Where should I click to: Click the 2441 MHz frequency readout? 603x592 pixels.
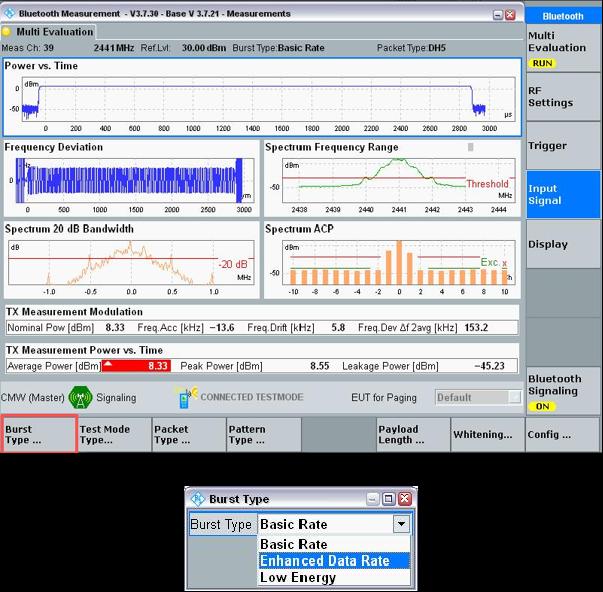pos(114,48)
